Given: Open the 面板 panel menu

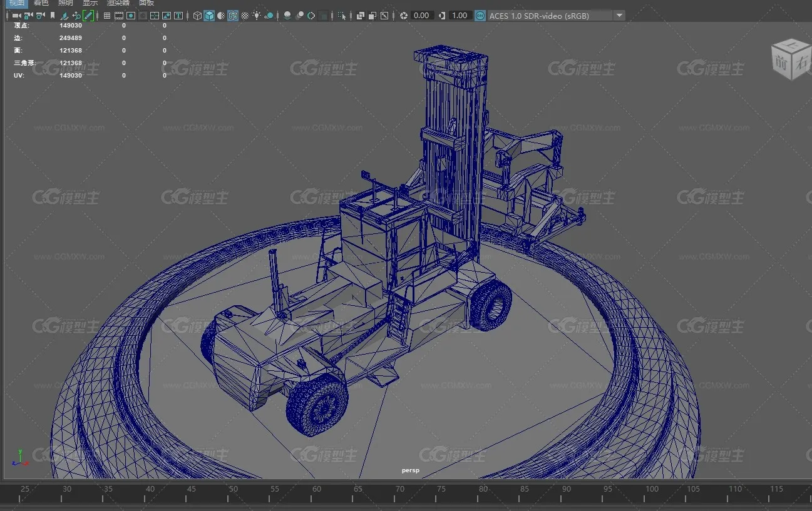Looking at the screenshot, I should [x=146, y=3].
